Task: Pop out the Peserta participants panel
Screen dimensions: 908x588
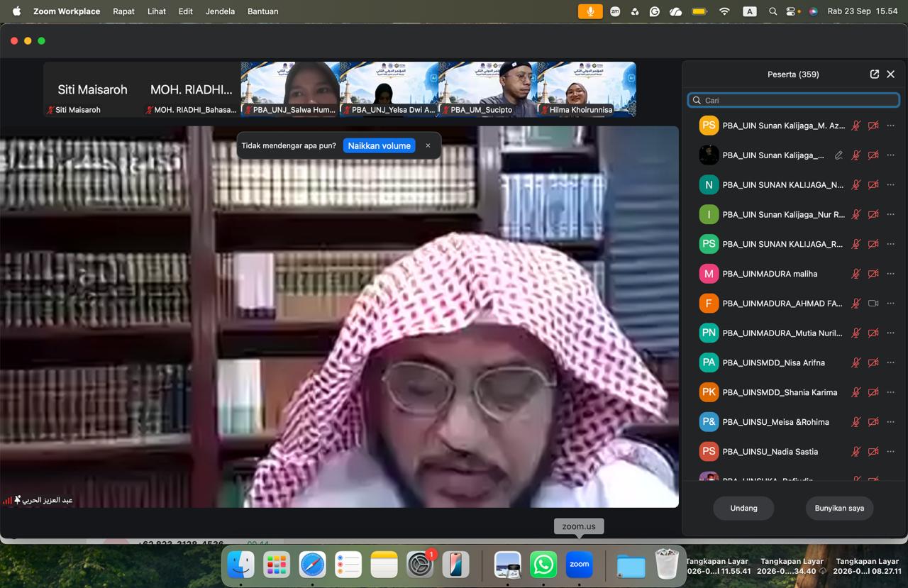Action: coord(874,74)
